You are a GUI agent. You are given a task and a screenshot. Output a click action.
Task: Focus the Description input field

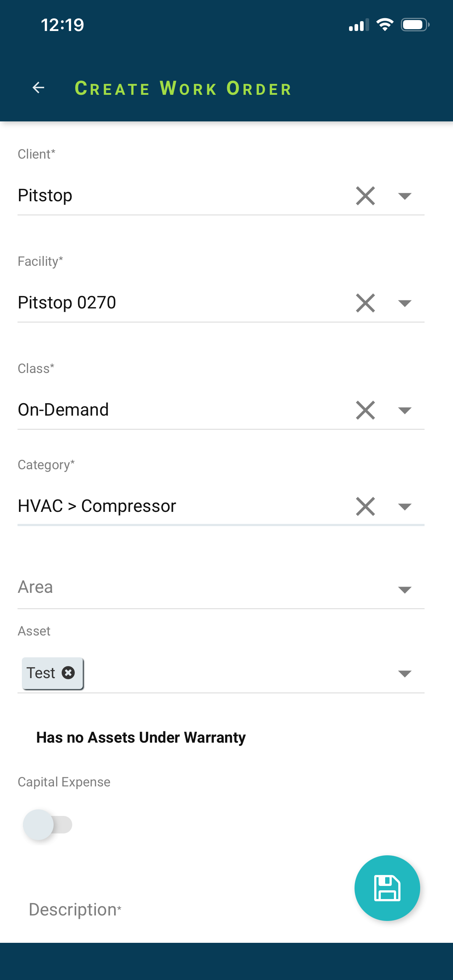pos(152,910)
